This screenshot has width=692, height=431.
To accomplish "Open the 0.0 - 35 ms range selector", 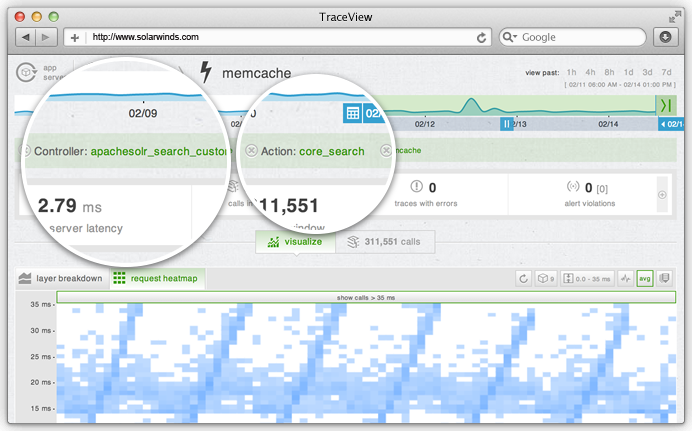I will click(x=587, y=279).
